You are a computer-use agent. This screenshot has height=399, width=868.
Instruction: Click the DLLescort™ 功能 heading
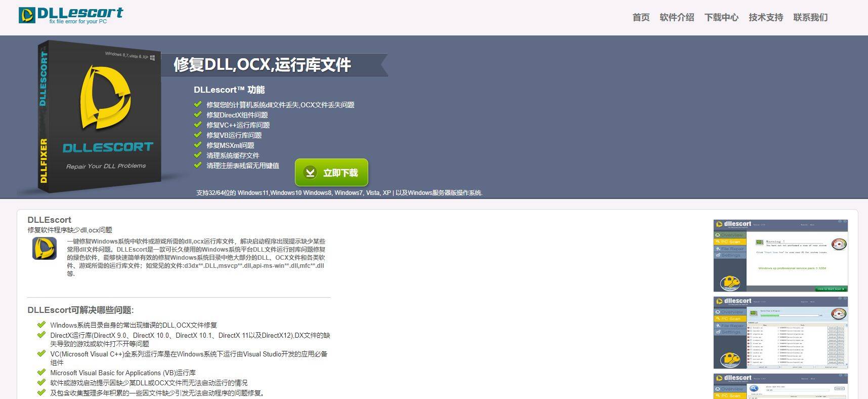[x=229, y=90]
